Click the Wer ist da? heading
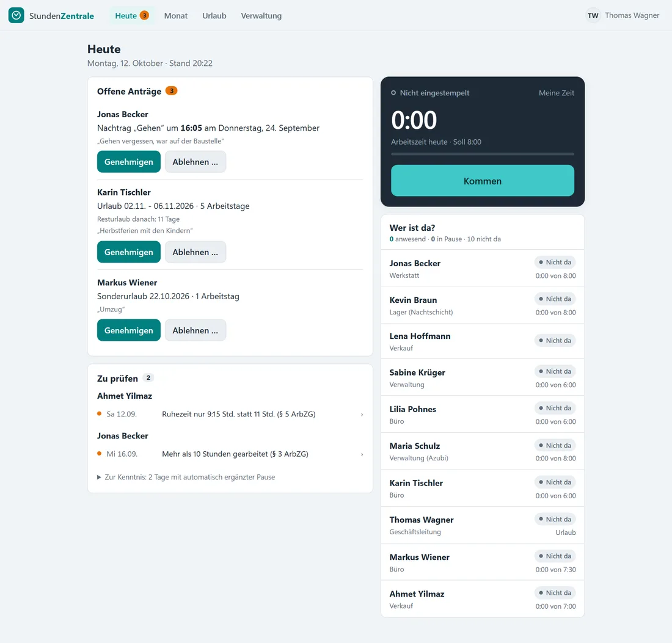672x643 pixels. (412, 228)
